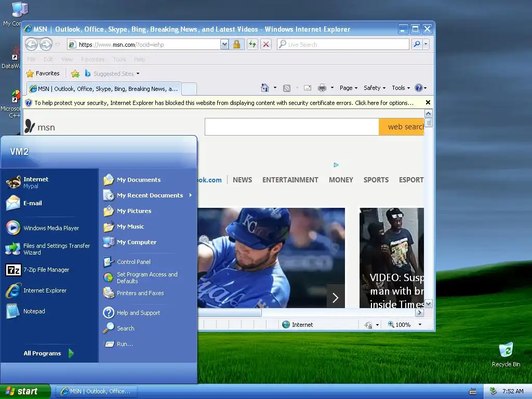
Task: Open the SPORTS section on MSN
Action: click(x=376, y=180)
